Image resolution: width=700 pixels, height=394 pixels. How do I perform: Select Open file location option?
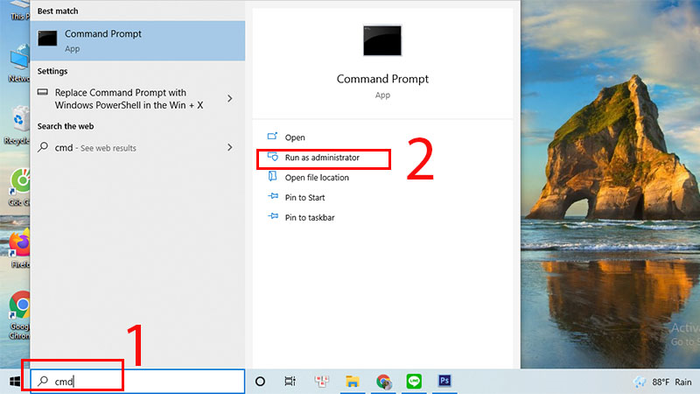click(317, 178)
